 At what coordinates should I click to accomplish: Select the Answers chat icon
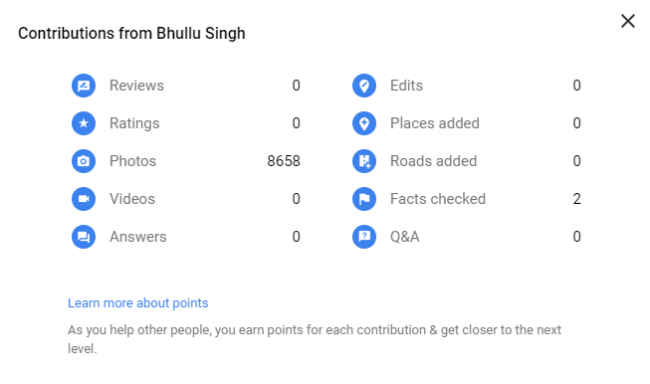tap(83, 236)
